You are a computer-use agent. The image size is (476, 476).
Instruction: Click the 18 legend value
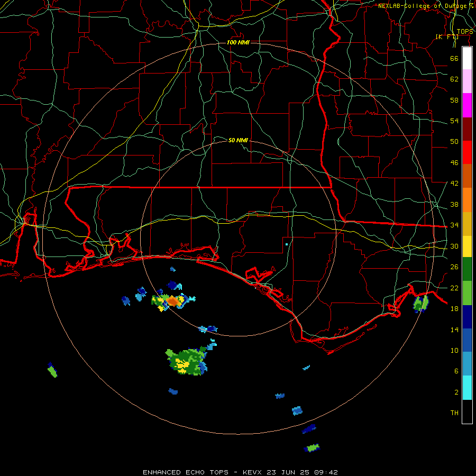(x=454, y=309)
